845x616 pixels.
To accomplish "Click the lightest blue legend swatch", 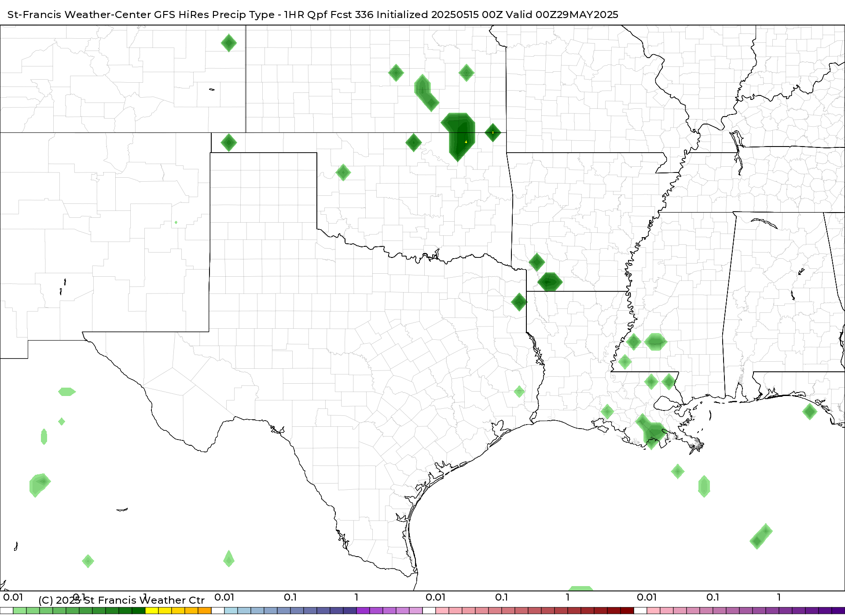I will pyautogui.click(x=231, y=611).
